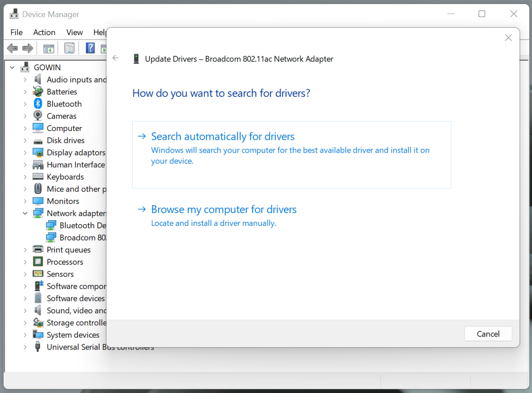Click the Cancel button in the wizard

click(x=488, y=334)
